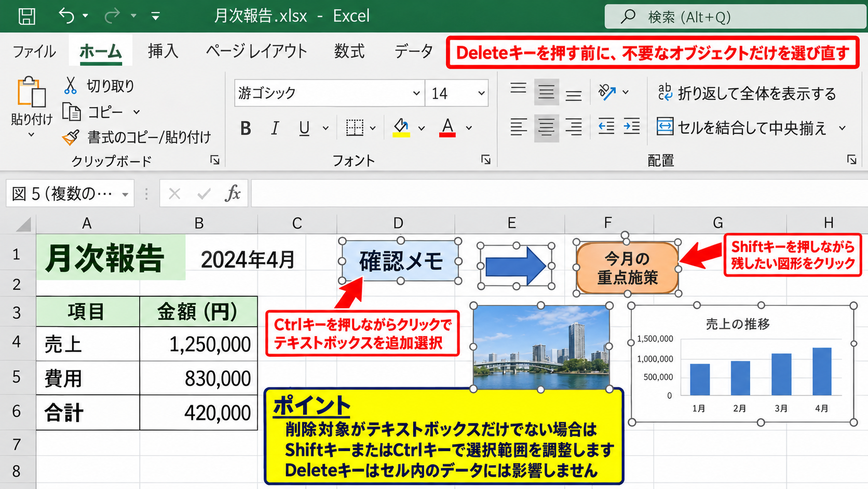Switch to the 挿入 tab
Viewport: 868px width, 489px height.
(x=163, y=51)
